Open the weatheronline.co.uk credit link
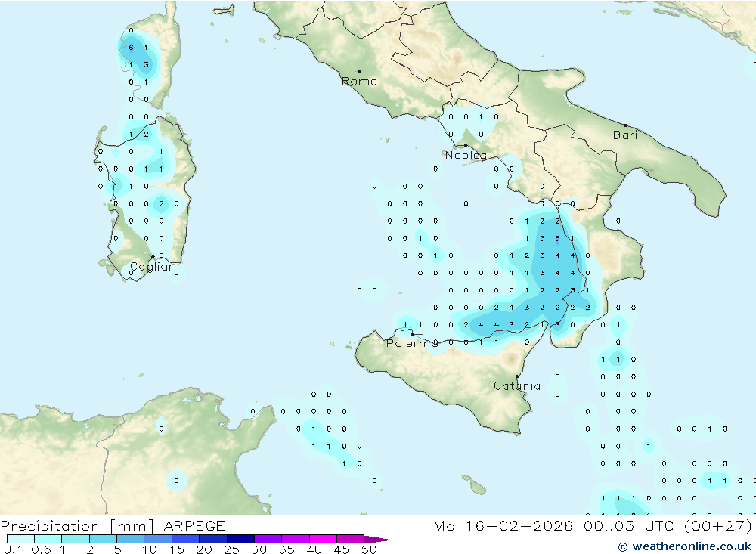The height and width of the screenshot is (554, 756). coord(685,546)
